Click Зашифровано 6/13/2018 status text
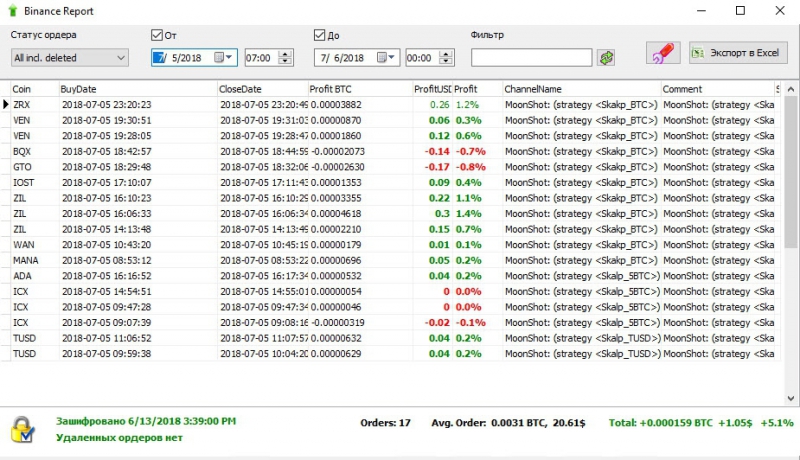Screen dimensions: 800x460 (146, 421)
